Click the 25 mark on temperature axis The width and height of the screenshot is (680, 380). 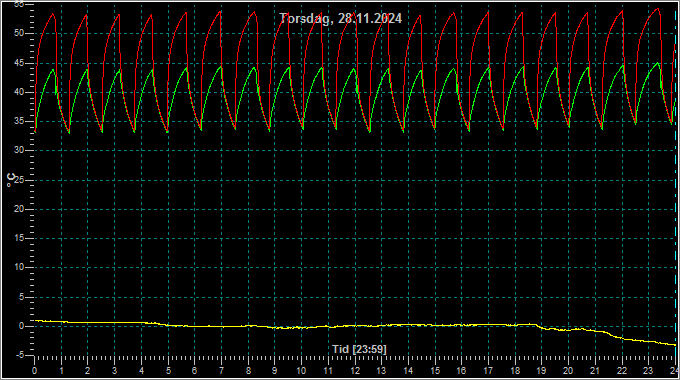tap(19, 180)
